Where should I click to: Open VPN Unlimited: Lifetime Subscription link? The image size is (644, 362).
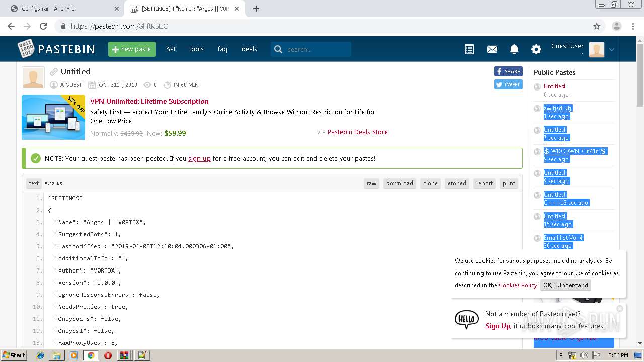pos(149,101)
